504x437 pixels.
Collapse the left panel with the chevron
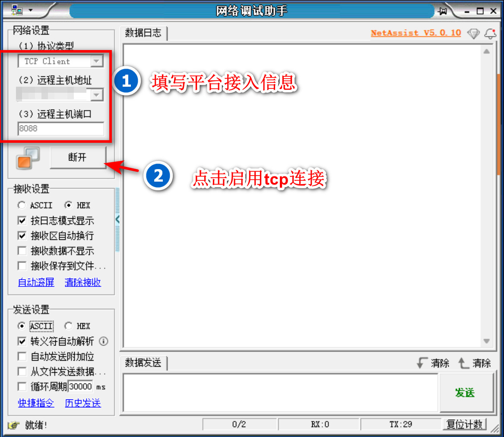pyautogui.click(x=117, y=220)
